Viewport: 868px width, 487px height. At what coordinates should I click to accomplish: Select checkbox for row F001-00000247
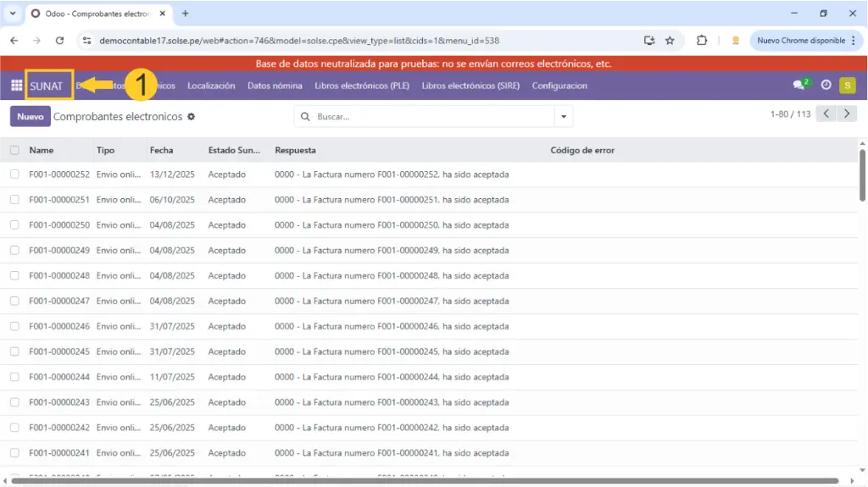tap(14, 301)
